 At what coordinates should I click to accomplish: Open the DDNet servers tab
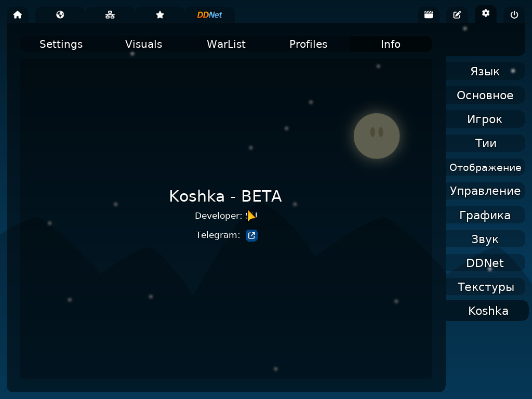(x=210, y=15)
